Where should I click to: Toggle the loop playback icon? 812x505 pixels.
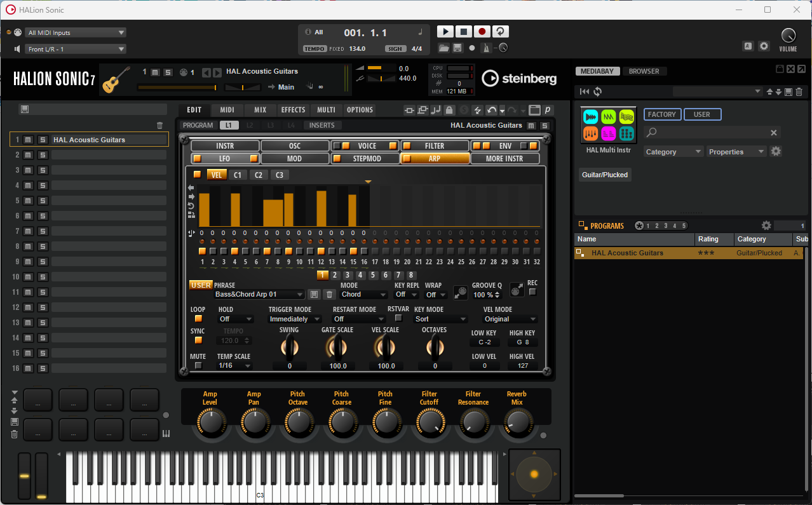(x=501, y=32)
